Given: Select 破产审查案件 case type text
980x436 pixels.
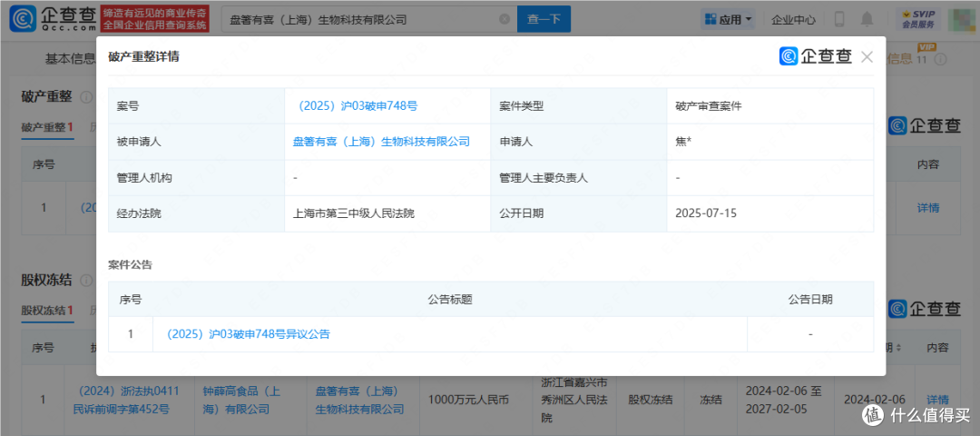Looking at the screenshot, I should point(708,105).
